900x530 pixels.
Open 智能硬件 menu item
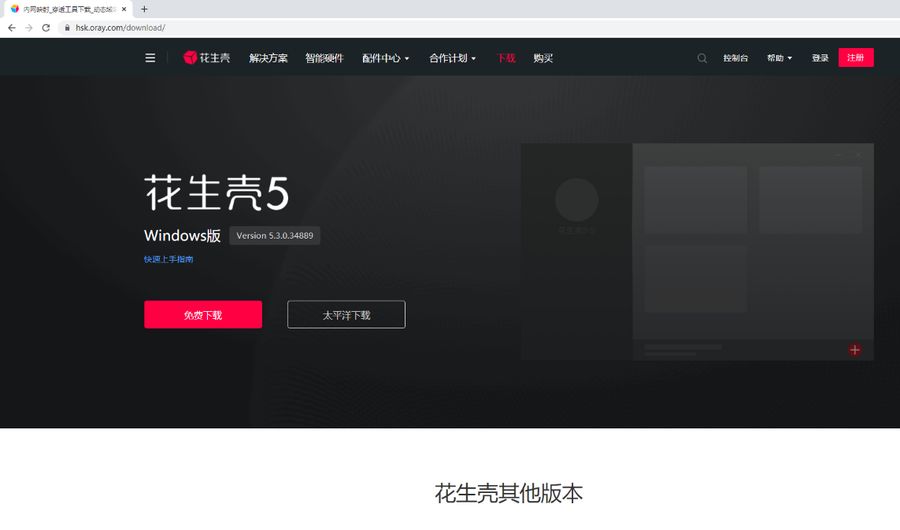tap(324, 58)
